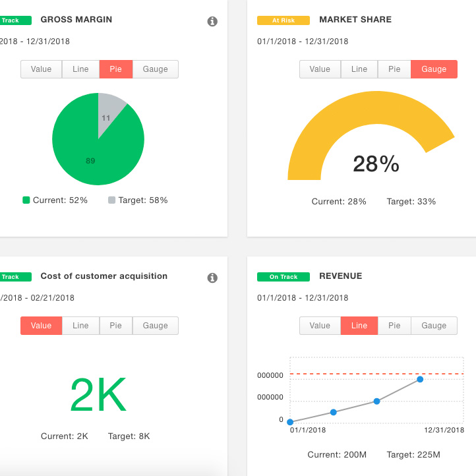The width and height of the screenshot is (476, 476).
Task: Click the GROSS MARGIN title
Action: (x=76, y=19)
